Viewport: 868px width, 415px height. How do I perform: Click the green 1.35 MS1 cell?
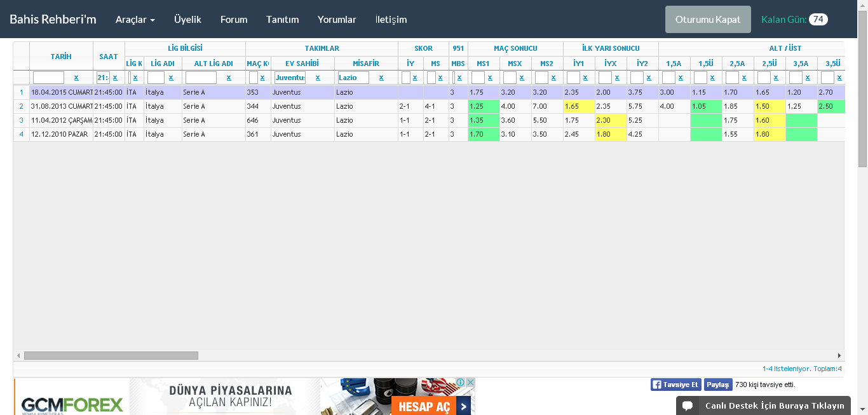[484, 120]
